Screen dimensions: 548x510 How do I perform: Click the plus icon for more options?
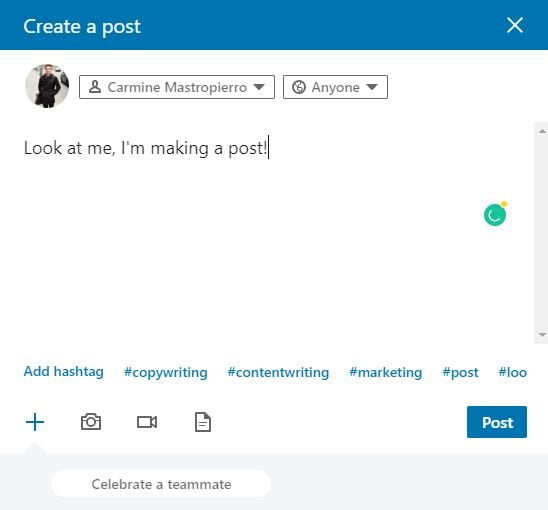click(x=35, y=422)
